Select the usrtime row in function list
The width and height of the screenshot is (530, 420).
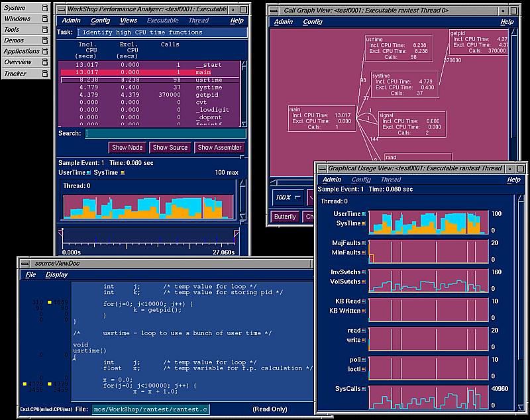coord(152,79)
